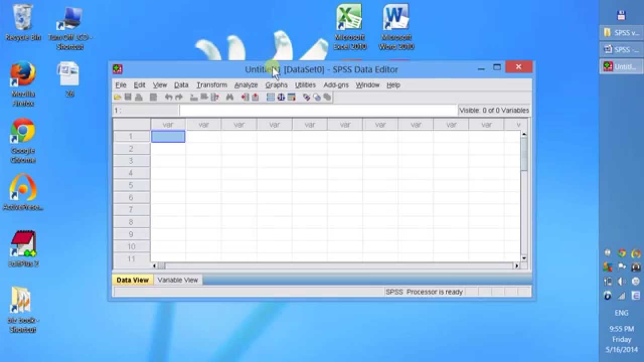This screenshot has width=644, height=362.
Task: Open the File menu
Action: tap(121, 85)
